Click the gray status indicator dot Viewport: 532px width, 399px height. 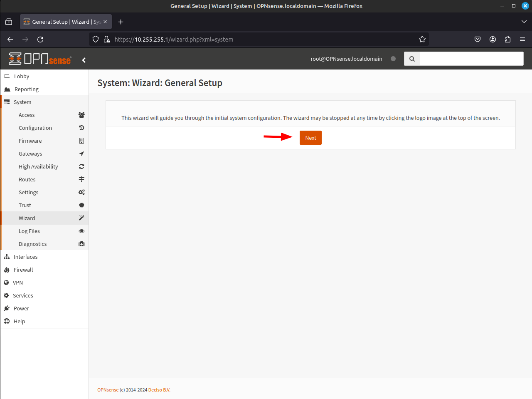coord(393,59)
